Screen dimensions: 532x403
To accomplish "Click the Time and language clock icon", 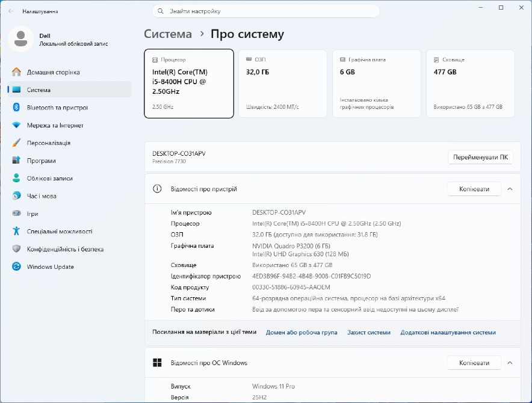I will (16, 195).
